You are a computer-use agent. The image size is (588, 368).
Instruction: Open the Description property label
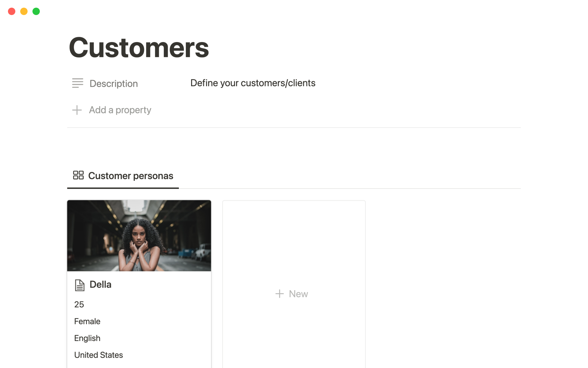(114, 83)
